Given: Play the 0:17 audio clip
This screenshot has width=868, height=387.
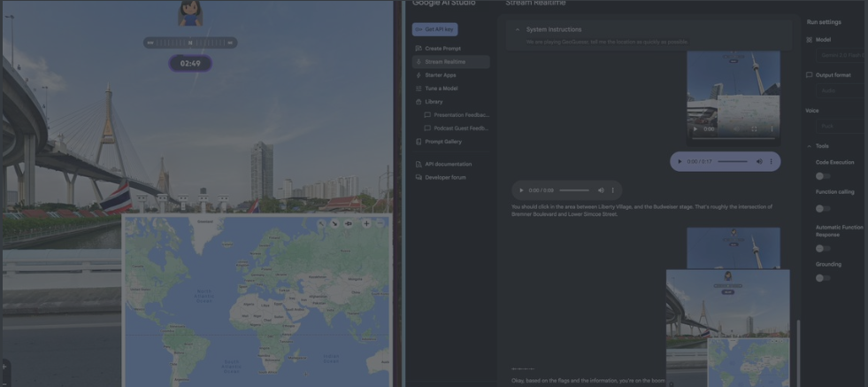Looking at the screenshot, I should tap(680, 161).
